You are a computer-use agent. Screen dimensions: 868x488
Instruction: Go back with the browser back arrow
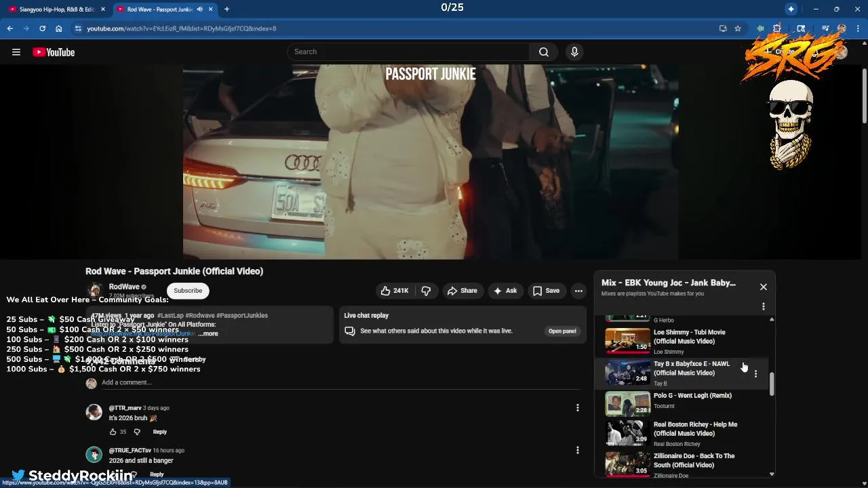pos(10,28)
